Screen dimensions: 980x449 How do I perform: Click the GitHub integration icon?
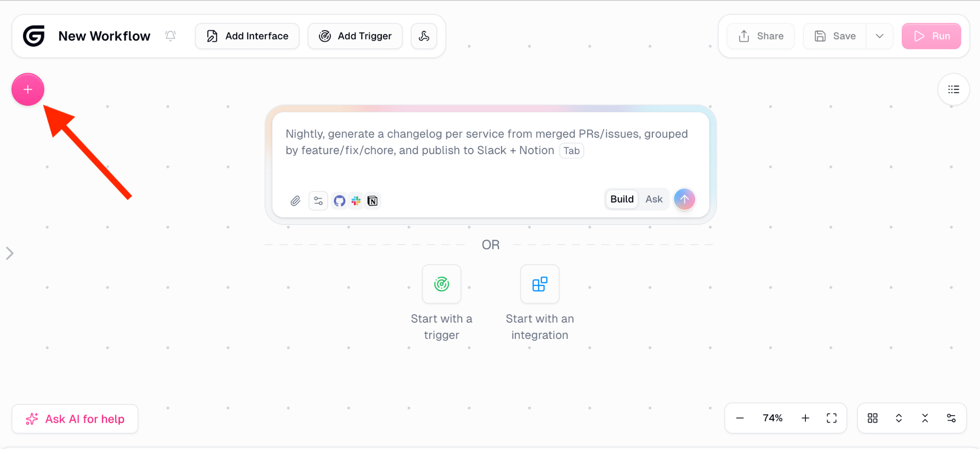[340, 201]
